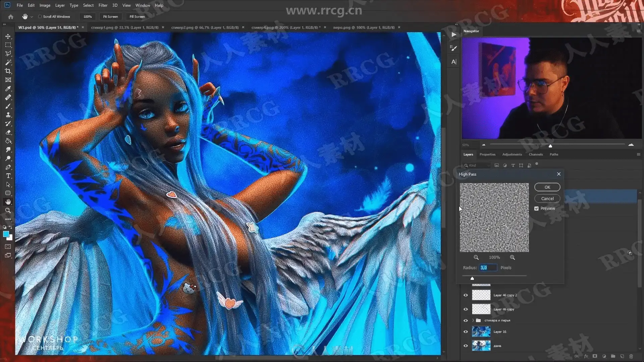Select the Eyedropper tool
This screenshot has width=644, height=362.
8,88
